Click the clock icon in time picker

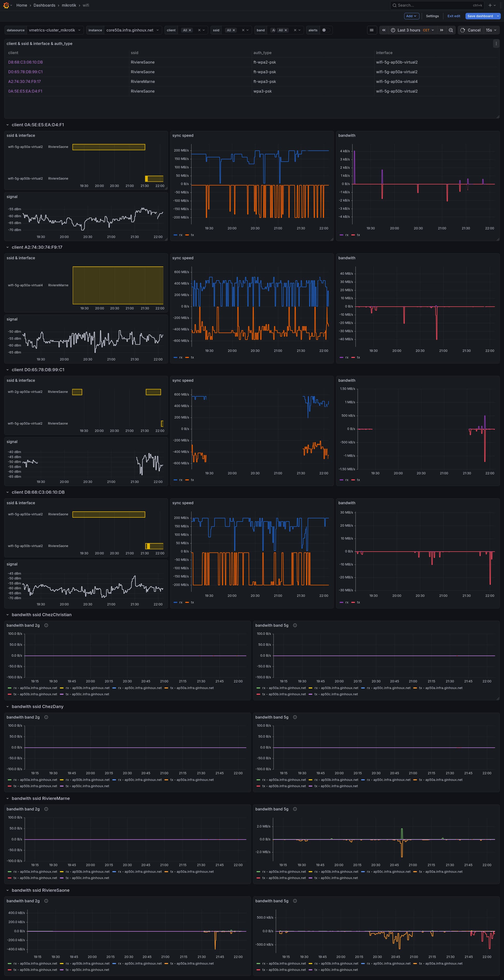[393, 30]
